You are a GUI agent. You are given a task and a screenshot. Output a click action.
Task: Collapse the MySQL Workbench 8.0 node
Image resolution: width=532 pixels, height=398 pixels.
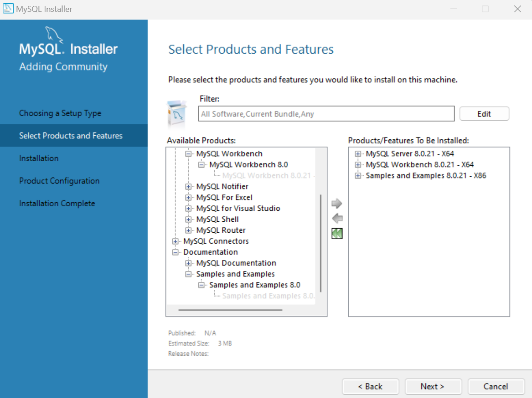(201, 165)
